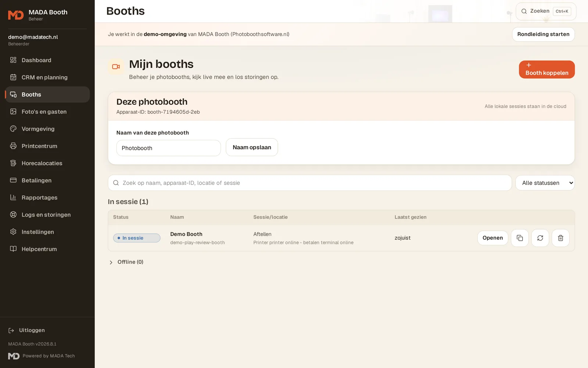The width and height of the screenshot is (588, 368).
Task: Click the In sessie (1) heading
Action: pos(128,202)
